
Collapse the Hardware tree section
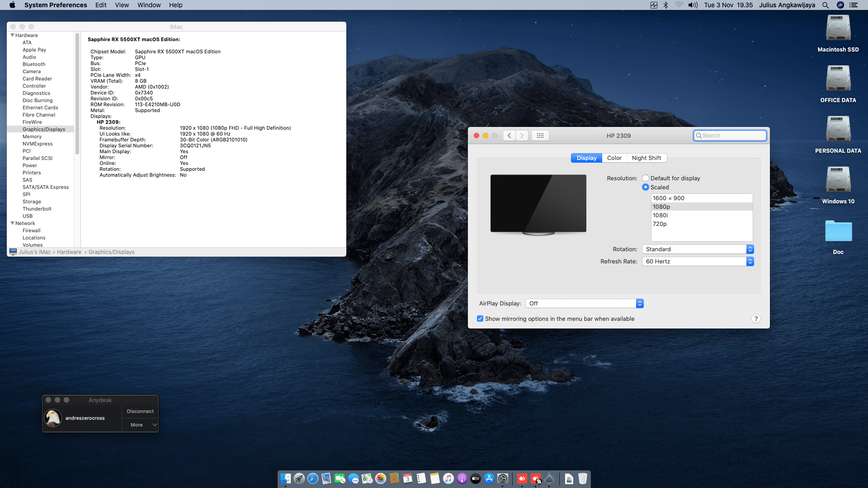tap(13, 35)
